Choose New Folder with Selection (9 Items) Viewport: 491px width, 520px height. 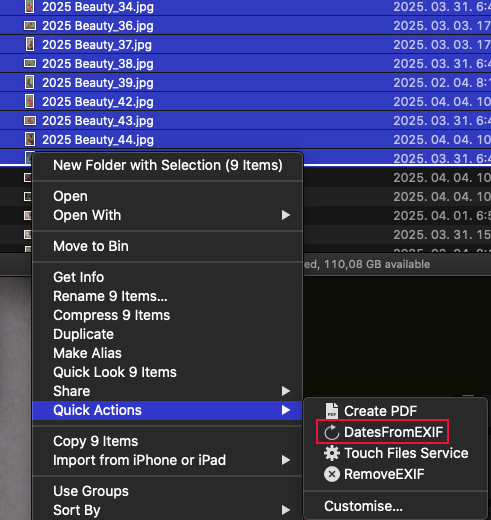(167, 165)
